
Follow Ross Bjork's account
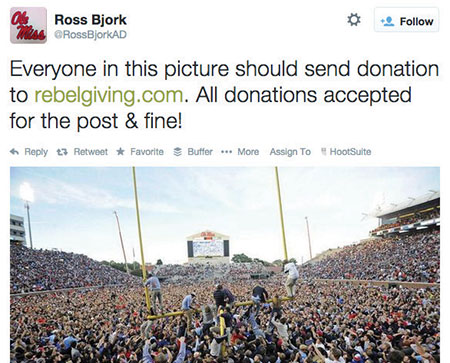406,20
